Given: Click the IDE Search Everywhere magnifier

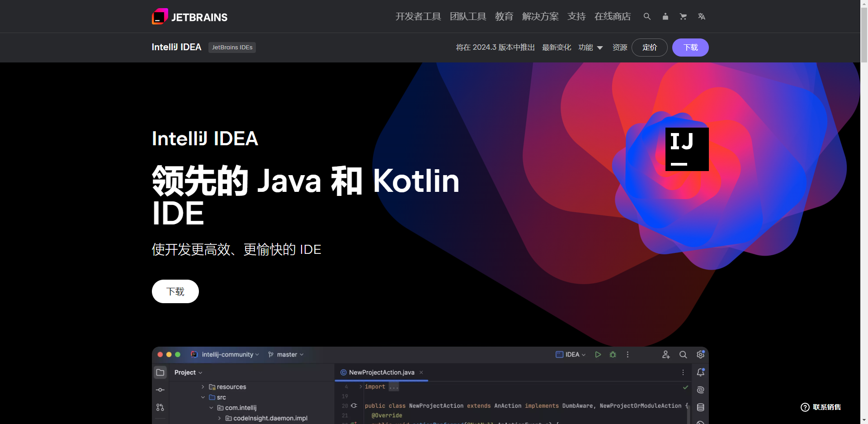Looking at the screenshot, I should (x=683, y=354).
